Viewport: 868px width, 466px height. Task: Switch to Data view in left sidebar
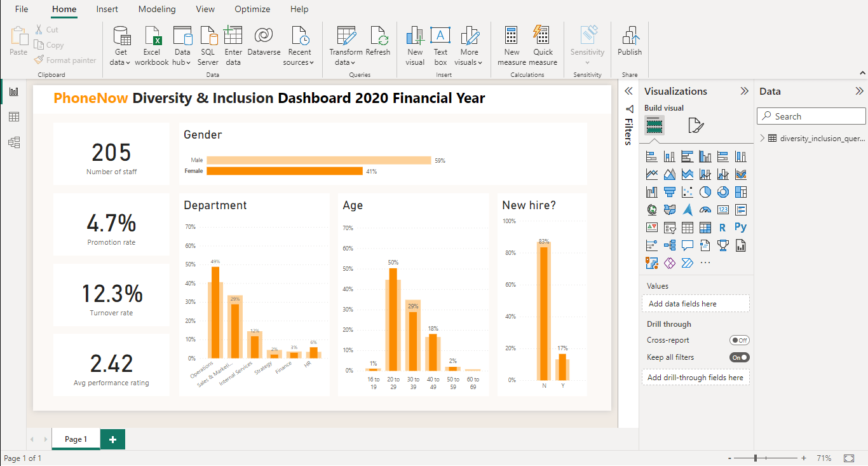13,117
